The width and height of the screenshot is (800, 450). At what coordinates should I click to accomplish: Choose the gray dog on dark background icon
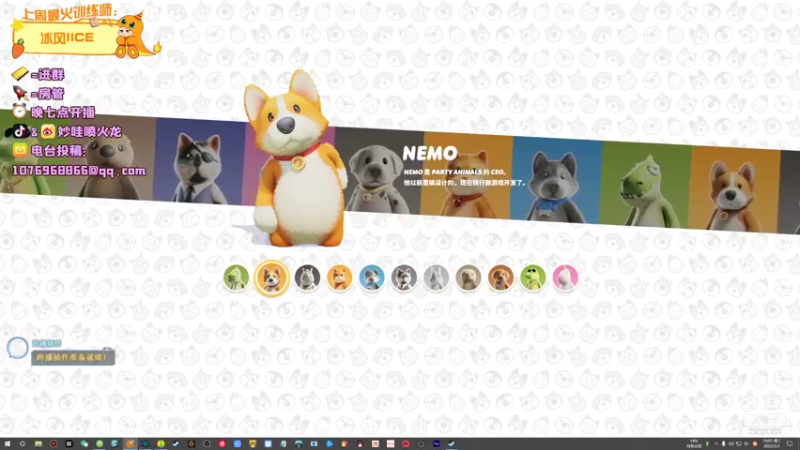pos(307,278)
